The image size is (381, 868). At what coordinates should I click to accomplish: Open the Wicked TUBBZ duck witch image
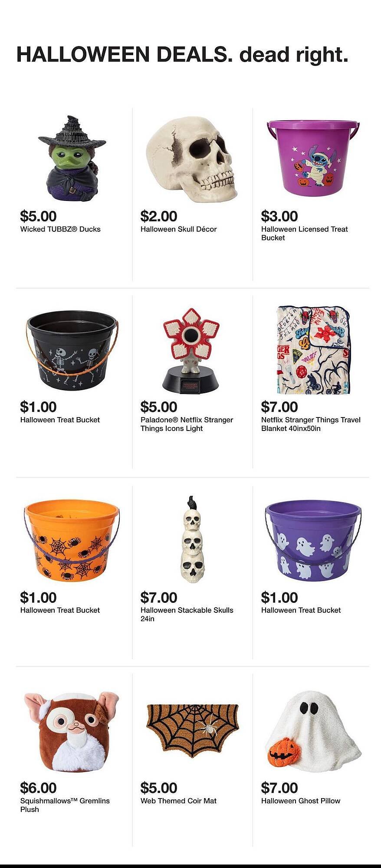[72, 158]
